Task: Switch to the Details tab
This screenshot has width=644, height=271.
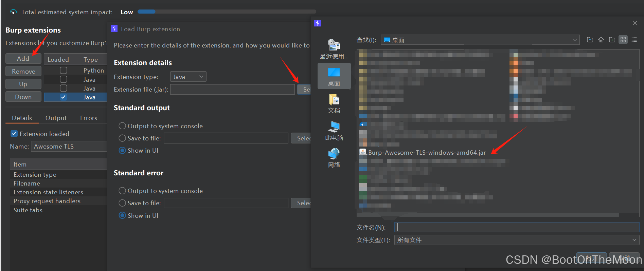Action: click(x=22, y=118)
